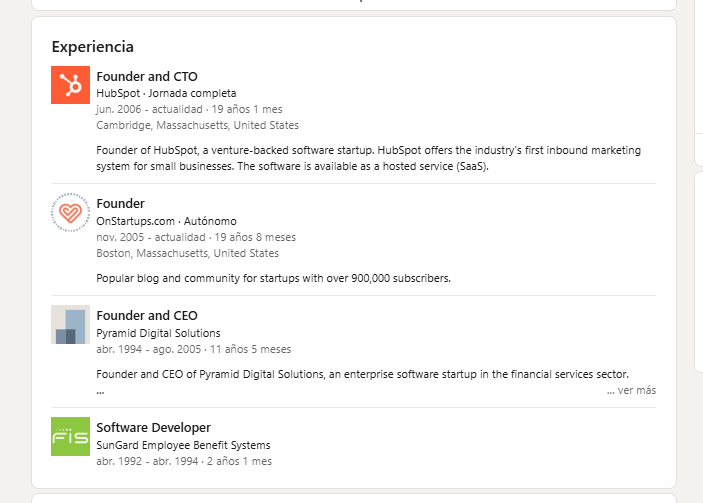Viewport: 703px width, 503px height.
Task: Click 'Cambridge, Massachusetts, United States' location
Action: [x=198, y=126]
